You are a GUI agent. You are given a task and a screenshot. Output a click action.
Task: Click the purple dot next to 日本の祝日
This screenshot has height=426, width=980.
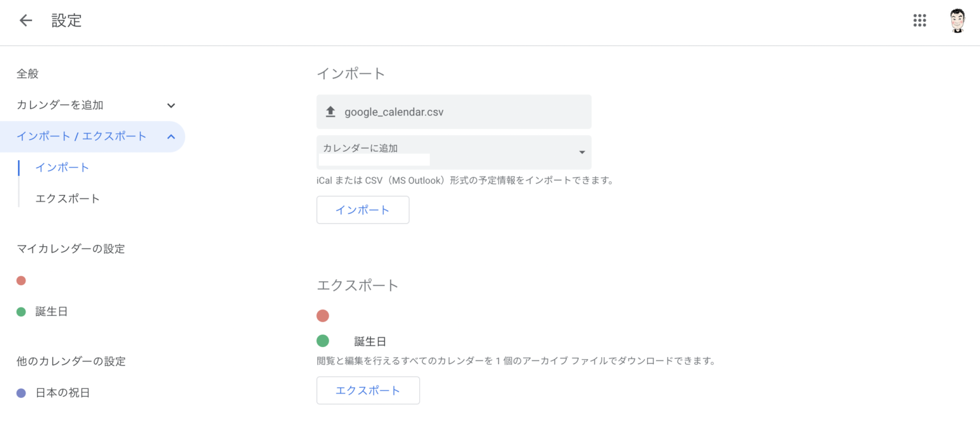(21, 393)
